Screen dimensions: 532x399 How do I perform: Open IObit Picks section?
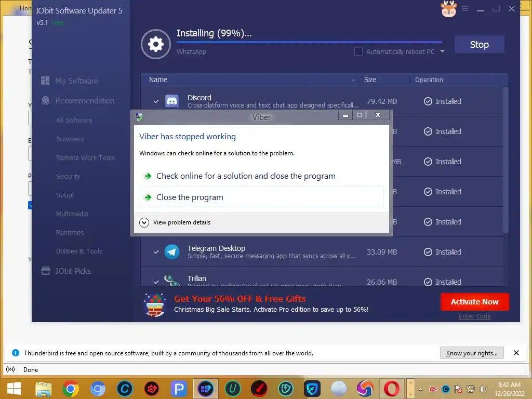click(66, 271)
